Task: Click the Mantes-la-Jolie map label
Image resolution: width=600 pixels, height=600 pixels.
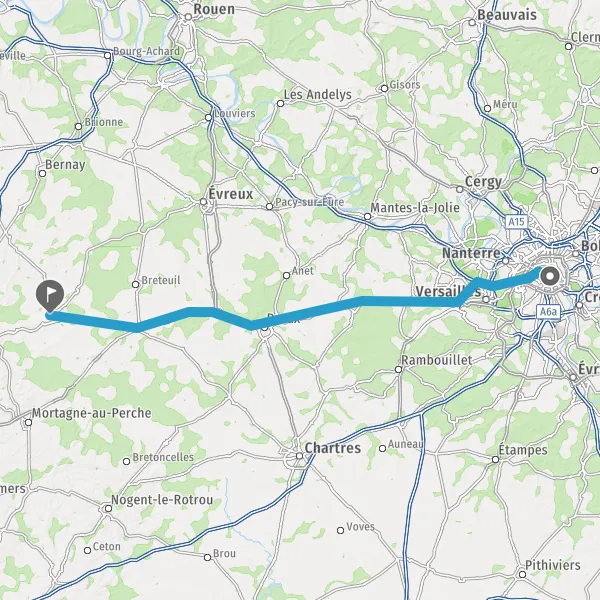Action: (x=415, y=208)
